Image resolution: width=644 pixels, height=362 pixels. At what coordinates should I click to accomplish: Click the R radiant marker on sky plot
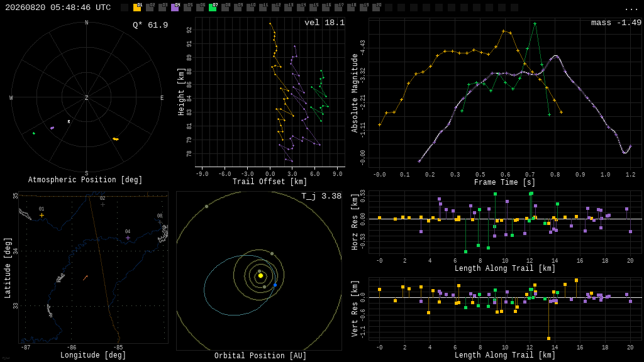(x=69, y=121)
